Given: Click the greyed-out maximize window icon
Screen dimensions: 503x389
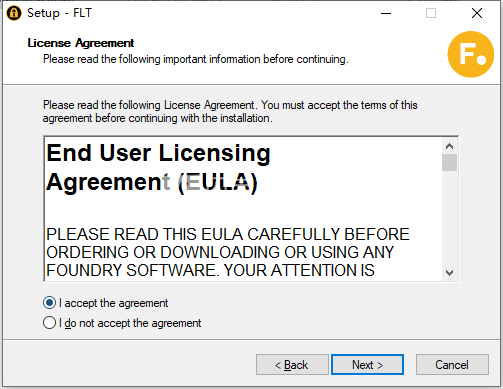Looking at the screenshot, I should click(431, 13).
